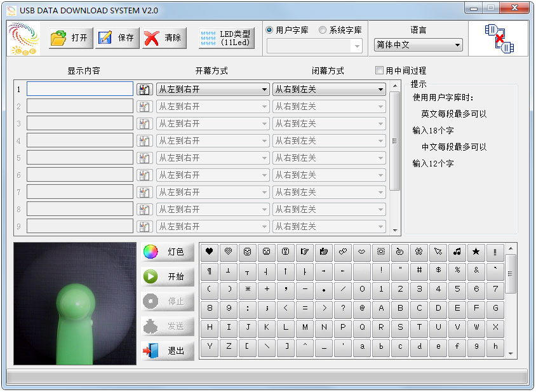Insert the smiley face symbol
This screenshot has height=392, width=536.
coord(248,252)
